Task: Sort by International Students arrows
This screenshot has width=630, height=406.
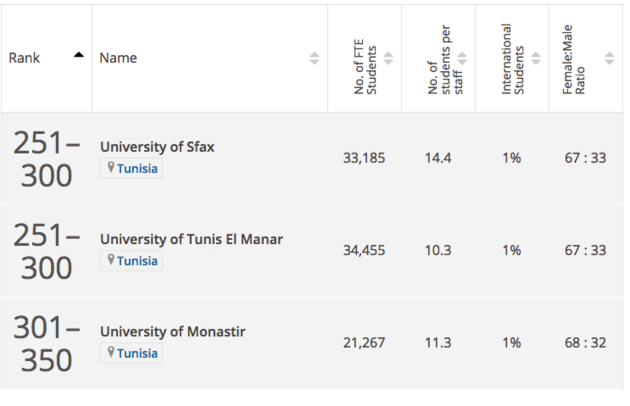Action: pos(536,58)
